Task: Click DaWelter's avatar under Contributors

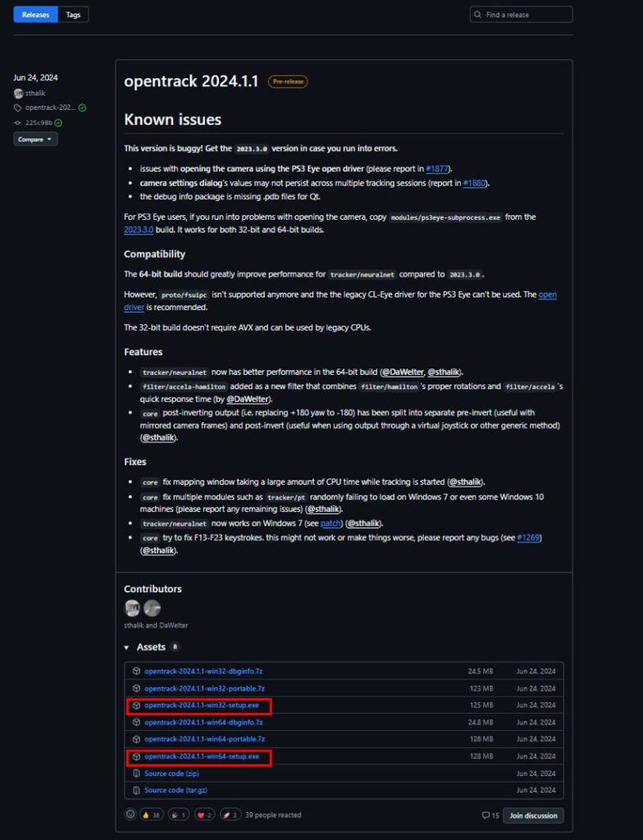Action: point(152,608)
